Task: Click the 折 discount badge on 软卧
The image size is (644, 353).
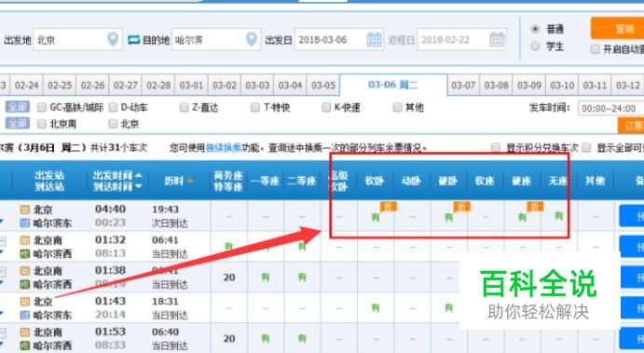Action: pos(389,207)
